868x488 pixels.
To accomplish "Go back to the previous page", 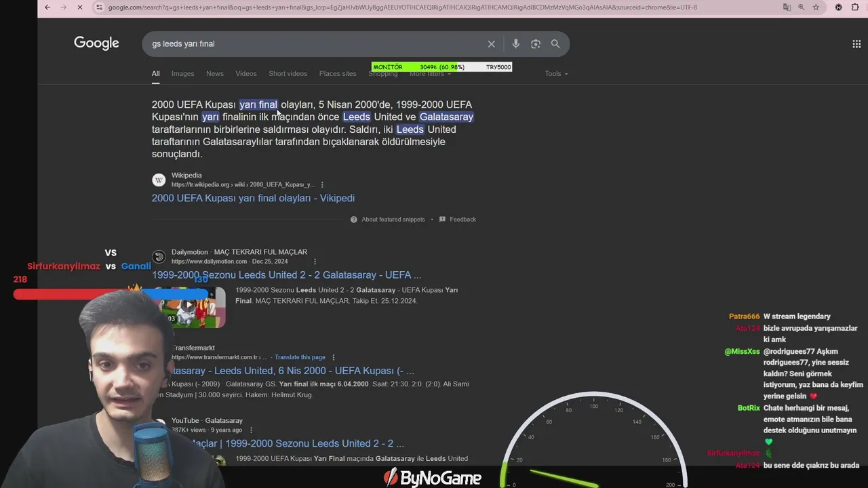I will click(x=47, y=7).
